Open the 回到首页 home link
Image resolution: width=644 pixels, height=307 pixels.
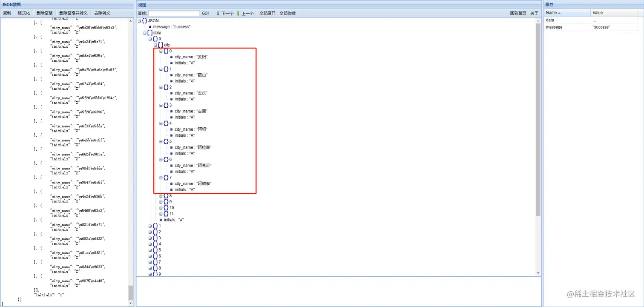coord(518,14)
